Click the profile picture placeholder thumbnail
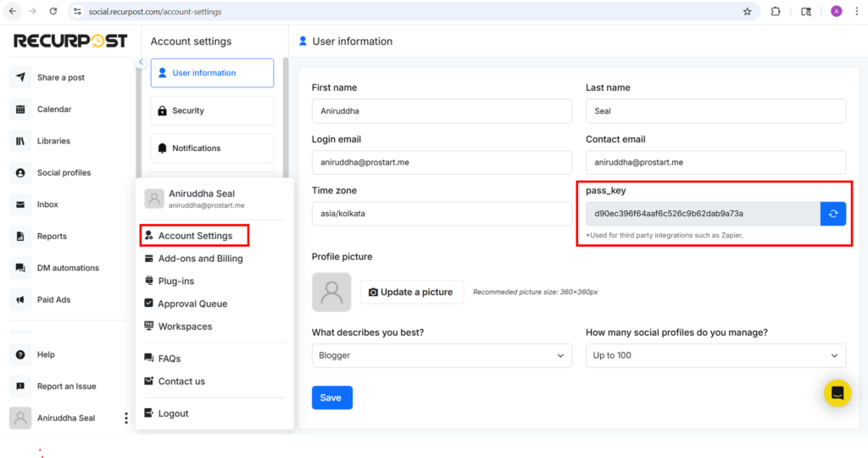Viewport: 868px width, 458px height. click(x=331, y=292)
